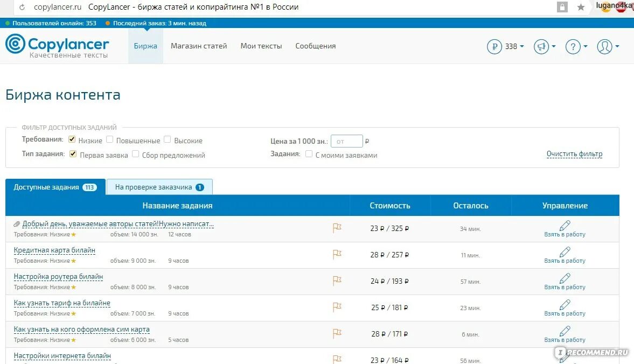Open the question mark help icon
The image size is (634, 364).
pyautogui.click(x=573, y=46)
